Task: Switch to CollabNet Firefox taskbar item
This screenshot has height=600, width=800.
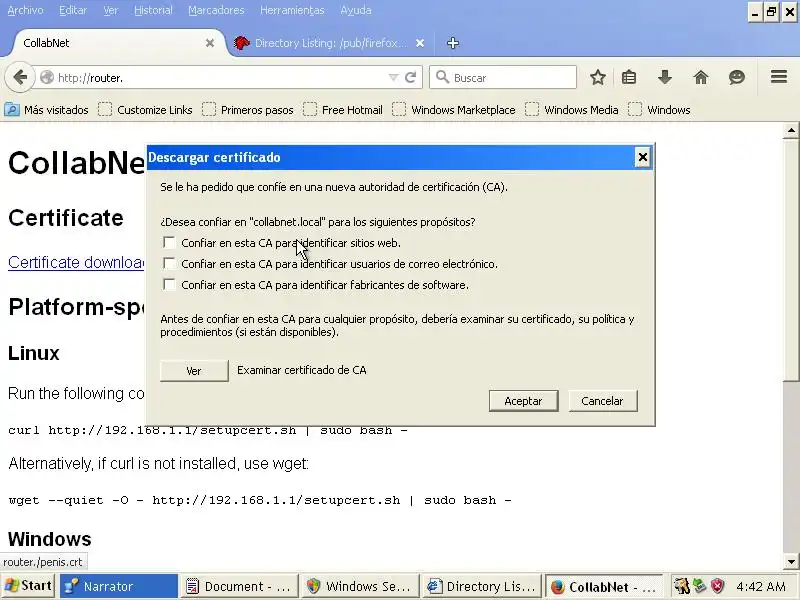Action: [x=604, y=586]
